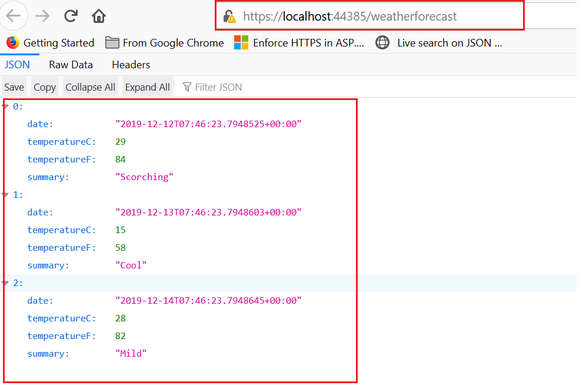This screenshot has width=586, height=392.
Task: Click the padlock warning security icon
Action: (229, 17)
